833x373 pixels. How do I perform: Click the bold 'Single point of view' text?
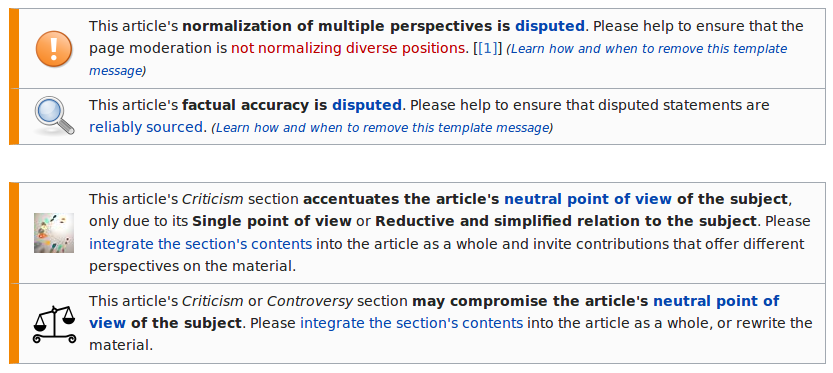(x=271, y=222)
